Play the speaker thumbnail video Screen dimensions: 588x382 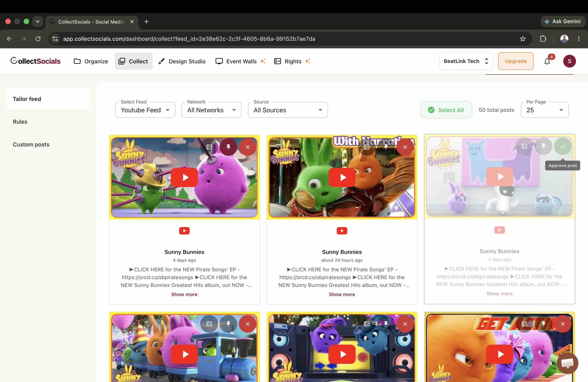pos(342,354)
